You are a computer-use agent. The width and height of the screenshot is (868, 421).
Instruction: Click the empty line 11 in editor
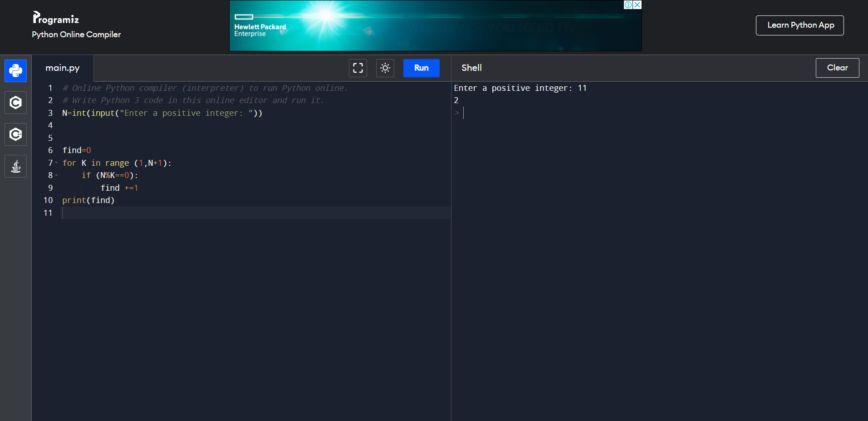click(256, 213)
